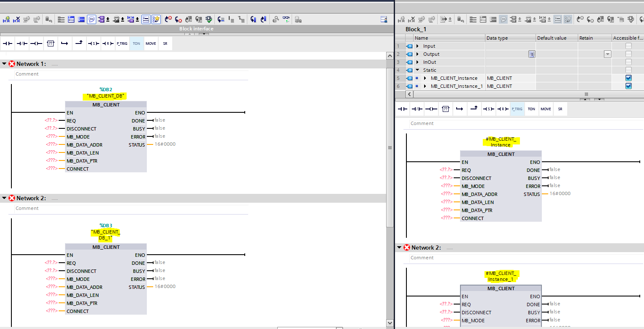This screenshot has height=329, width=644.
Task: Click the Block interface bar in left editor
Action: click(x=196, y=29)
